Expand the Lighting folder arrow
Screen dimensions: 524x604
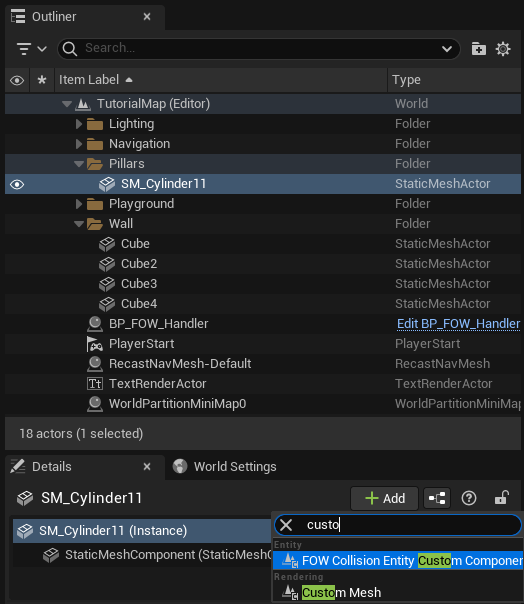point(79,124)
